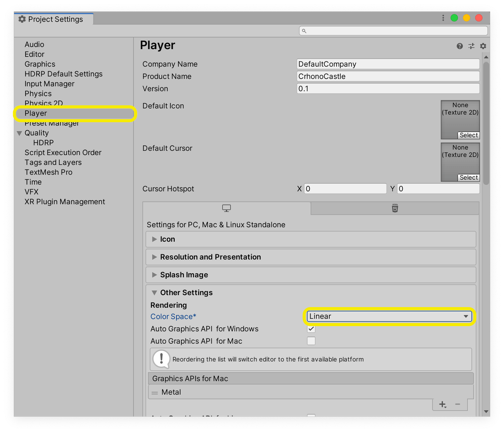Remove graphics API with minus button

coord(458,404)
